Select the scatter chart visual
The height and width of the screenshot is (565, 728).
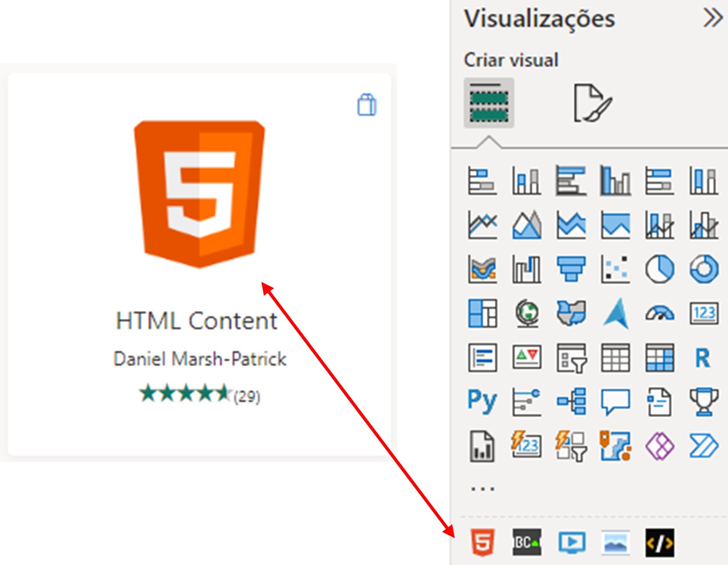click(615, 269)
